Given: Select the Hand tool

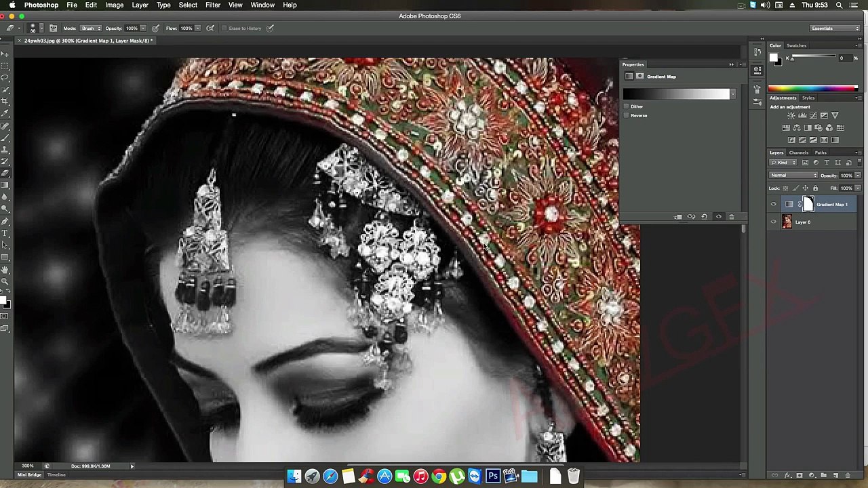Looking at the screenshot, I should (6, 269).
